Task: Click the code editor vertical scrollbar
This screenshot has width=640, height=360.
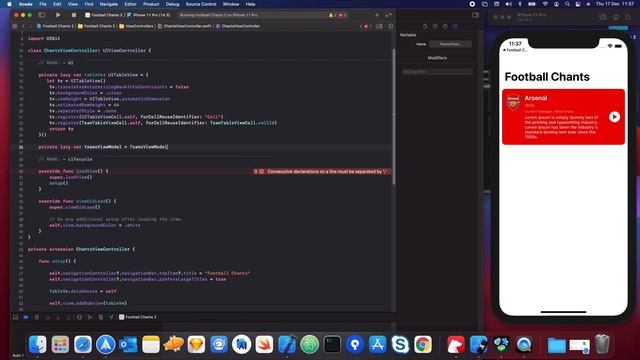Action: pyautogui.click(x=393, y=116)
